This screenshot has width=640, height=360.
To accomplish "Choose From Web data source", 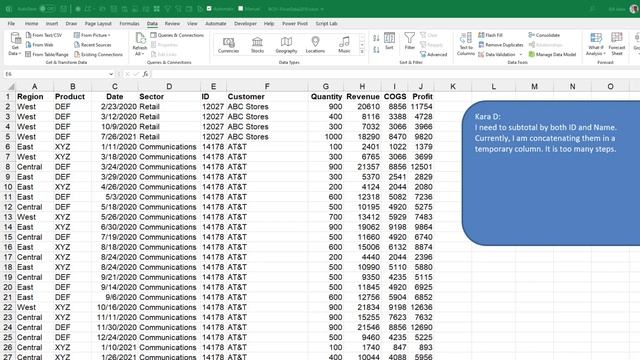I will pos(40,45).
